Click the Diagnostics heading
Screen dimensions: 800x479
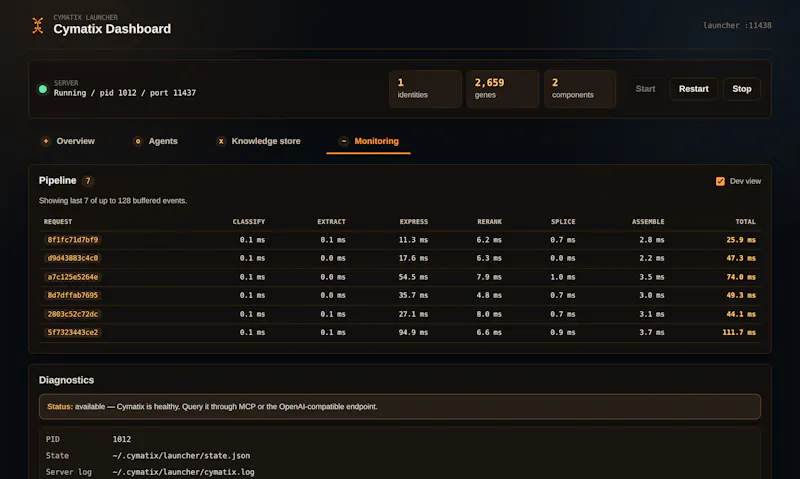tap(66, 380)
